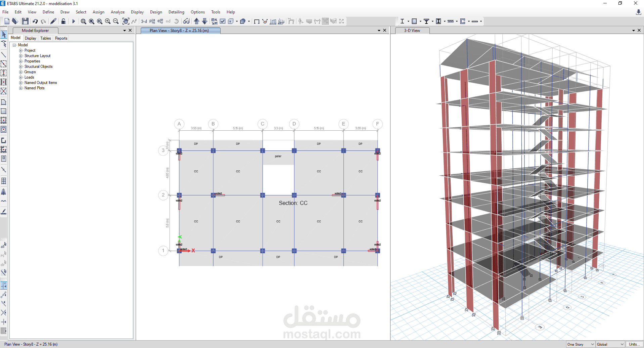This screenshot has height=348, width=644.
Task: Select the 3-D View tab
Action: point(412,31)
